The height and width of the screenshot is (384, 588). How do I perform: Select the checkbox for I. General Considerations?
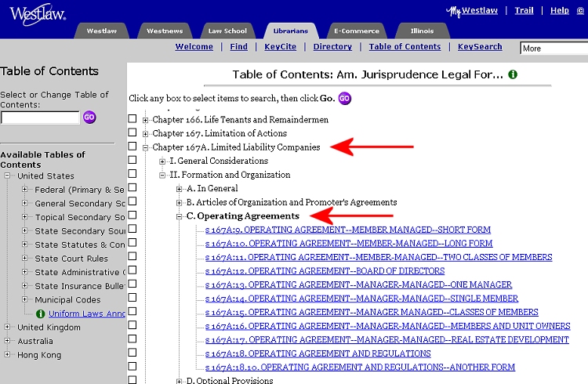132,160
